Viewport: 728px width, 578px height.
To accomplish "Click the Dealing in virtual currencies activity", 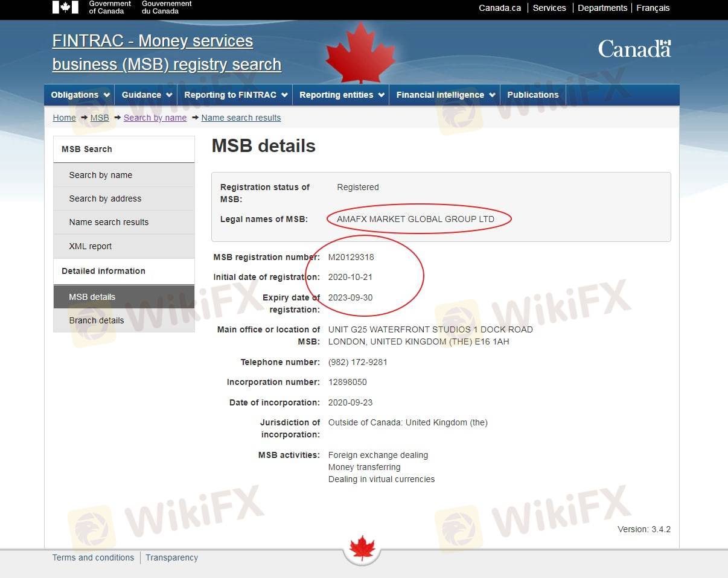I will coord(382,479).
